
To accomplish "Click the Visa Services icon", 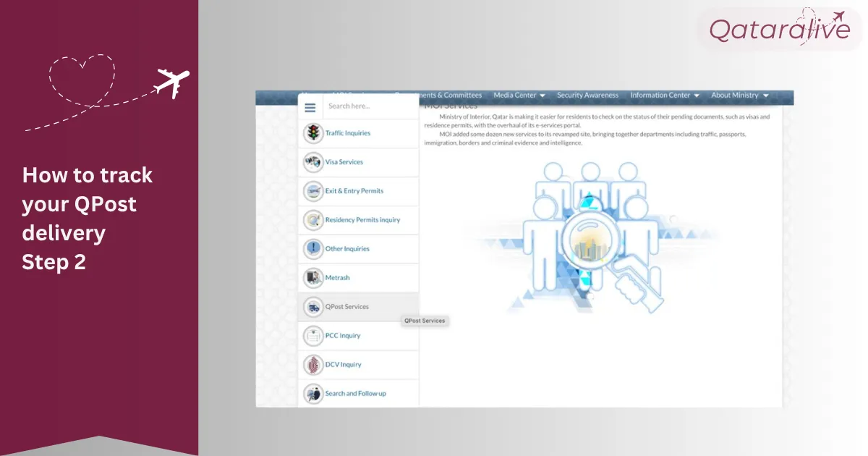I will [313, 162].
